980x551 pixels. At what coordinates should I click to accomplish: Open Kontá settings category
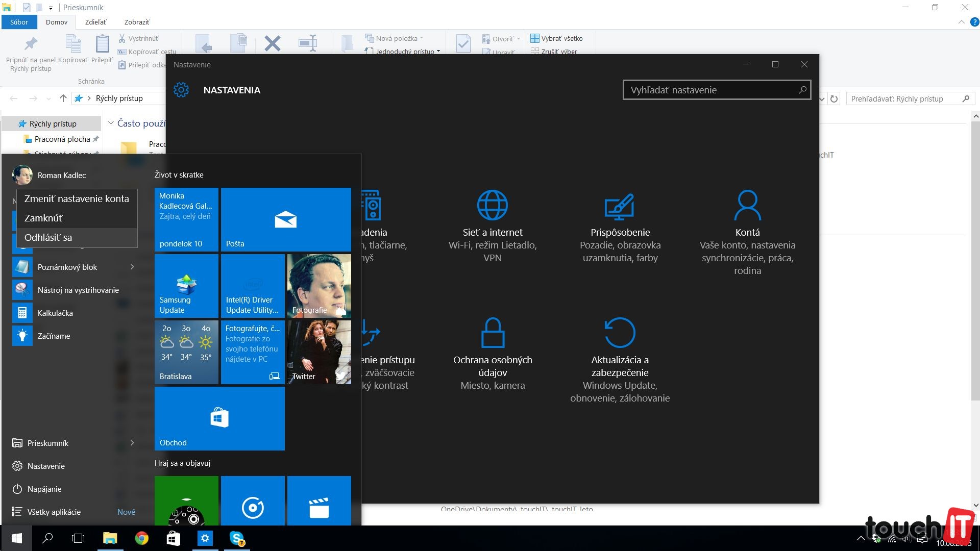747,232
